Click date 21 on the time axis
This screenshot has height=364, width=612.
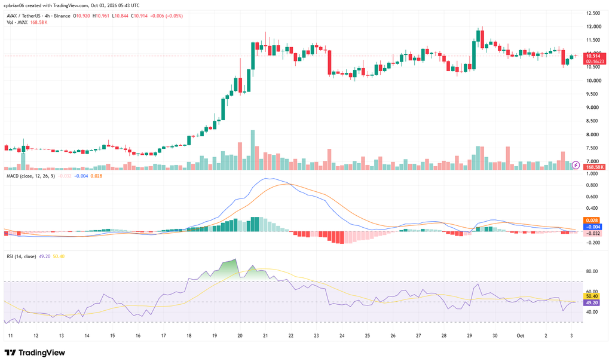[265, 336]
